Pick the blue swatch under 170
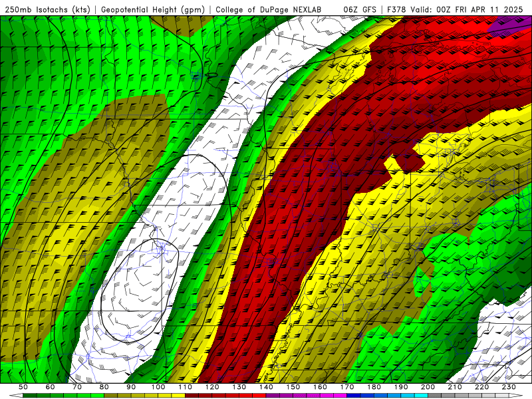This screenshot has width=532, height=399. (x=354, y=396)
